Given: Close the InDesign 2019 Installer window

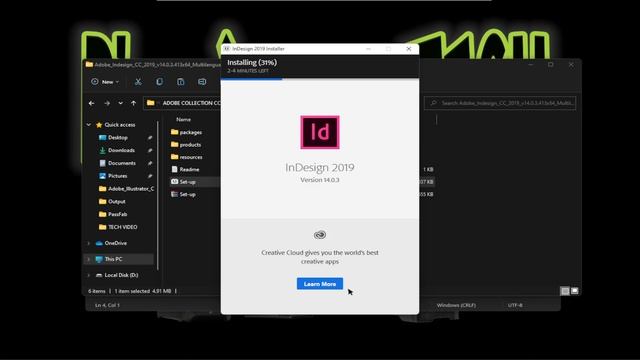Looking at the screenshot, I should coord(409,49).
